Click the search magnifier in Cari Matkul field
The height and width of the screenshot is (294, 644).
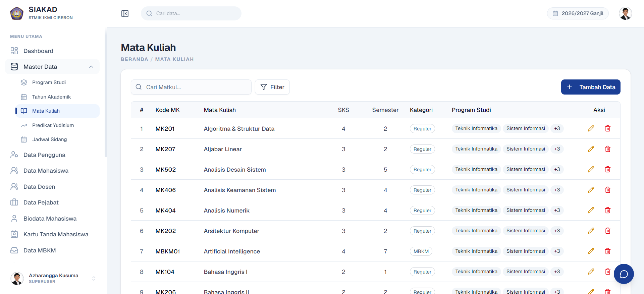point(139,87)
